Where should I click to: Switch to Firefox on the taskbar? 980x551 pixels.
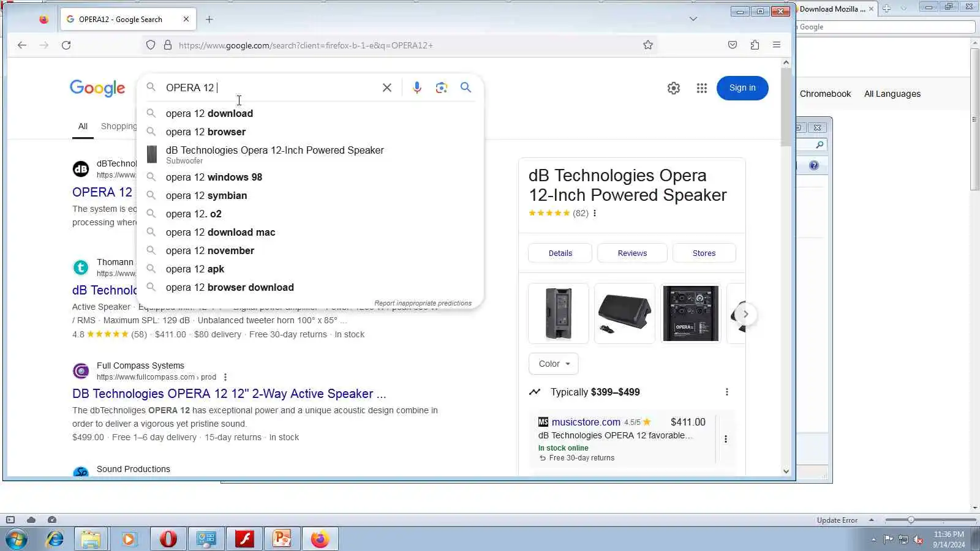(x=320, y=539)
